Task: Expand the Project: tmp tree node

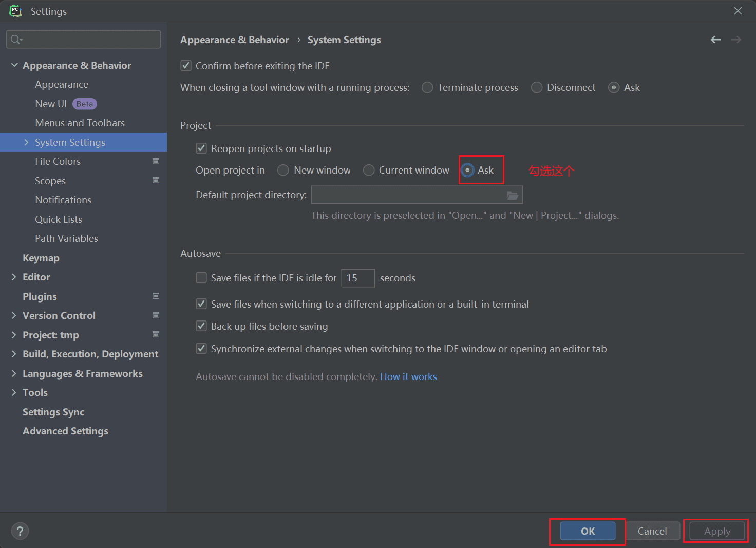Action: 14,335
